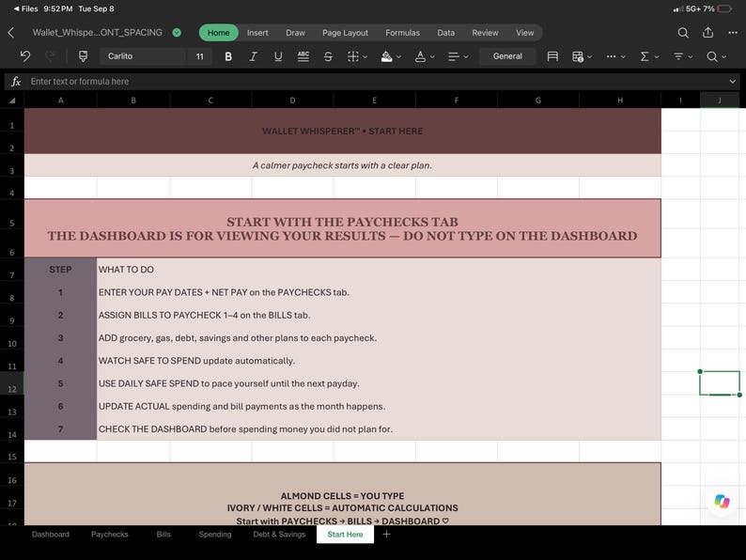Select the Format Painter brush
Viewport: 746px width, 560px height.
click(83, 56)
